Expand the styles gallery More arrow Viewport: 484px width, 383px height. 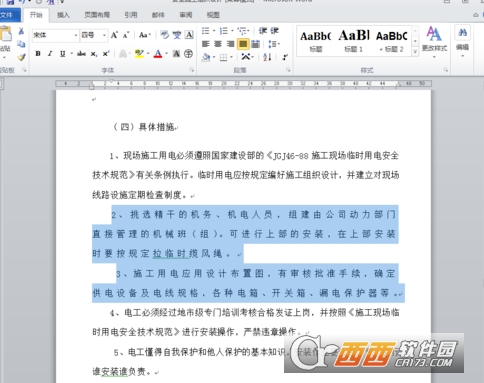click(415, 51)
